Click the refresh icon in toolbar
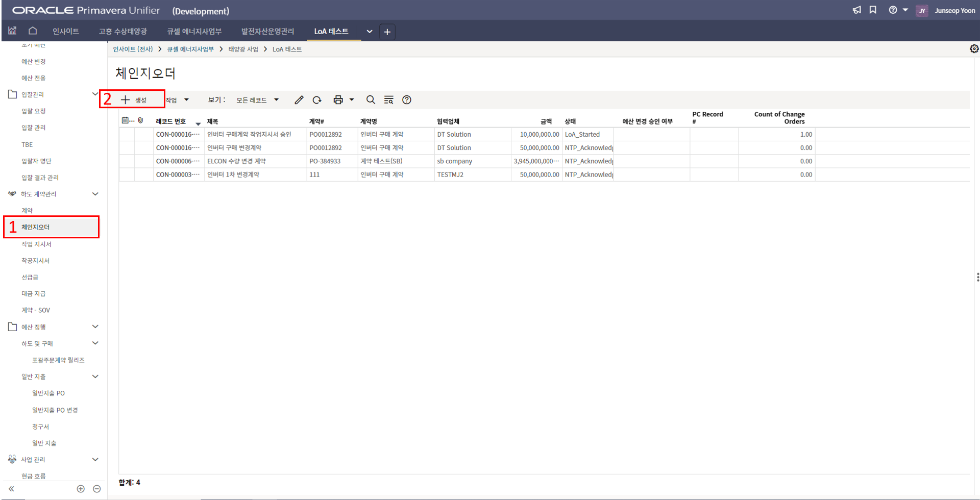This screenshot has width=980, height=500. click(317, 100)
